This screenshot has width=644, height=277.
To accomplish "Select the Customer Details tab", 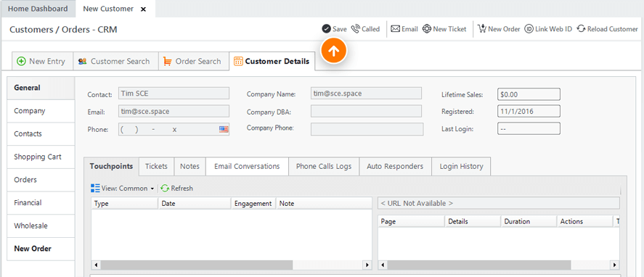I will coord(272,61).
